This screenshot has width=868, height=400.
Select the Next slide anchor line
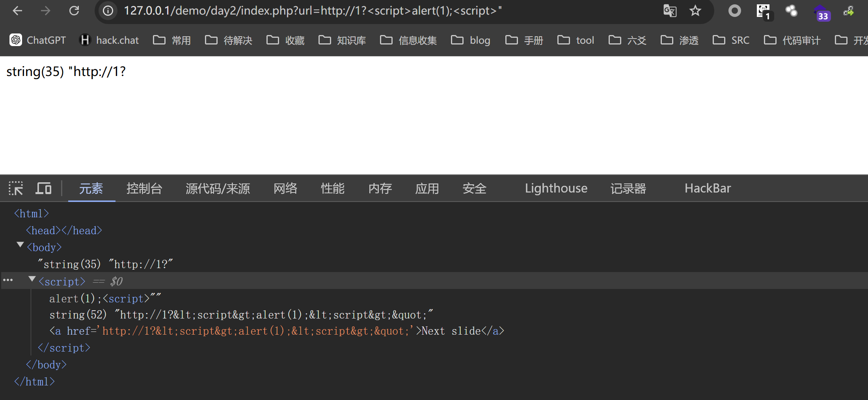click(277, 331)
